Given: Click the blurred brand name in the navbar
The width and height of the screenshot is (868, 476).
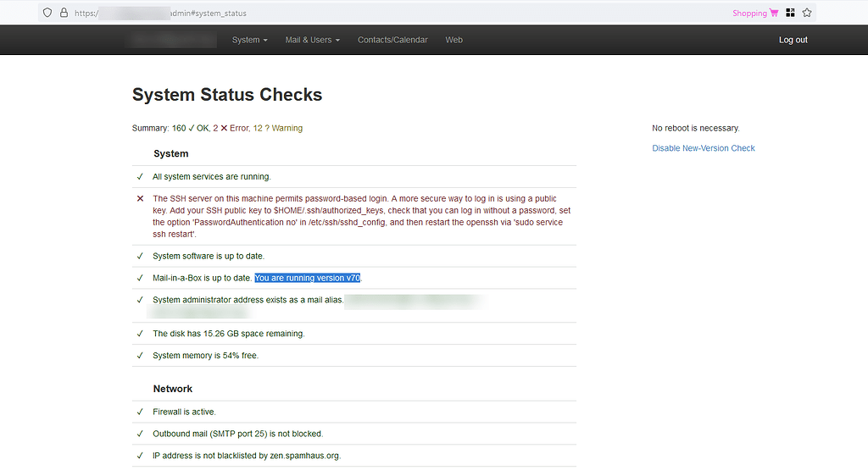Looking at the screenshot, I should tap(174, 40).
